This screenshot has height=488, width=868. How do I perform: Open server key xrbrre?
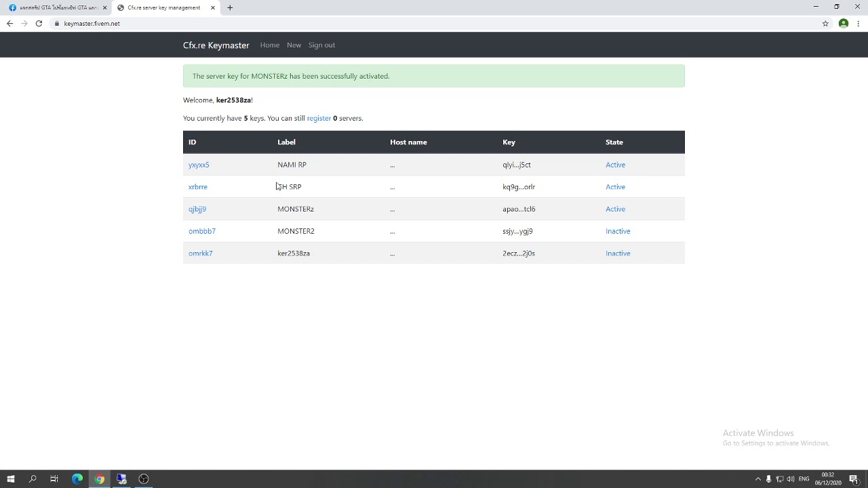click(198, 186)
